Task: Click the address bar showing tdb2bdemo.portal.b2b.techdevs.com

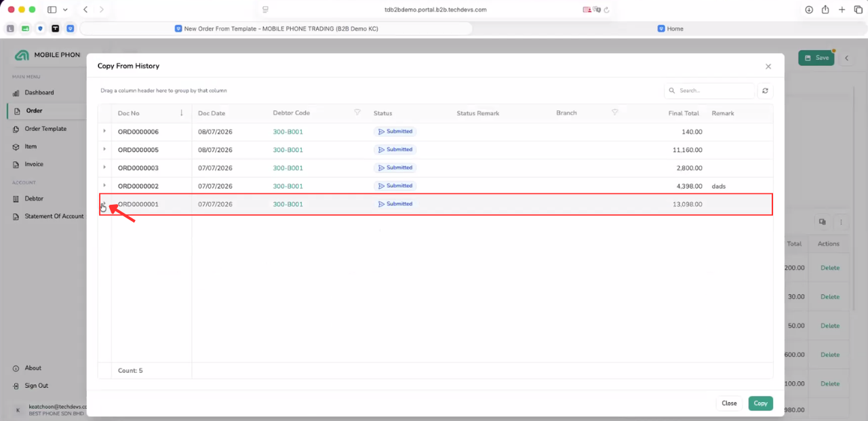Action: coord(435,9)
